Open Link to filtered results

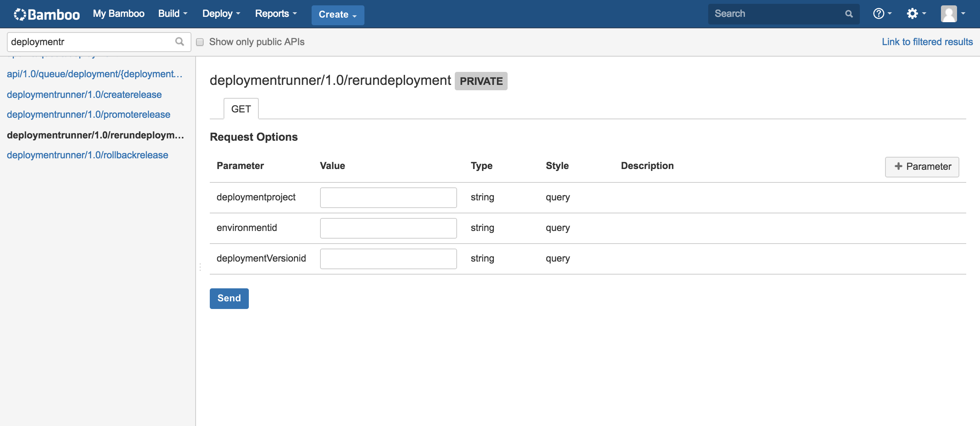click(927, 42)
